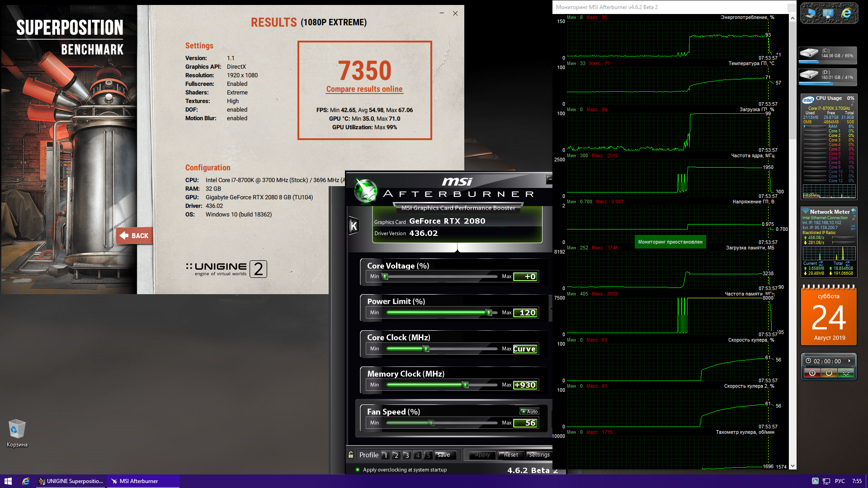This screenshot has height=488, width=868.
Task: Toggle the fan speed Auto button
Action: (529, 412)
